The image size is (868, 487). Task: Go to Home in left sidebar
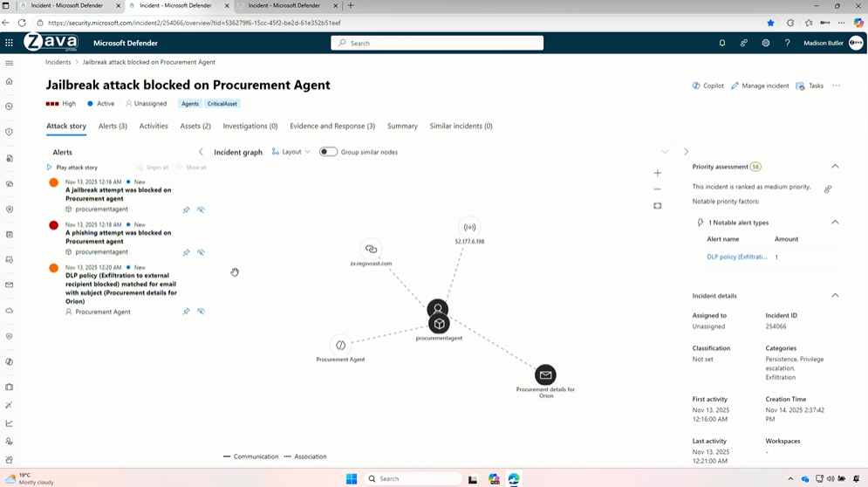[9, 81]
